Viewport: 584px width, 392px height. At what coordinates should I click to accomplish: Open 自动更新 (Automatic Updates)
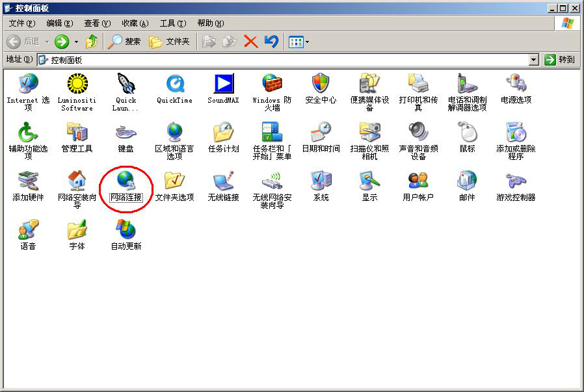pyautogui.click(x=126, y=231)
